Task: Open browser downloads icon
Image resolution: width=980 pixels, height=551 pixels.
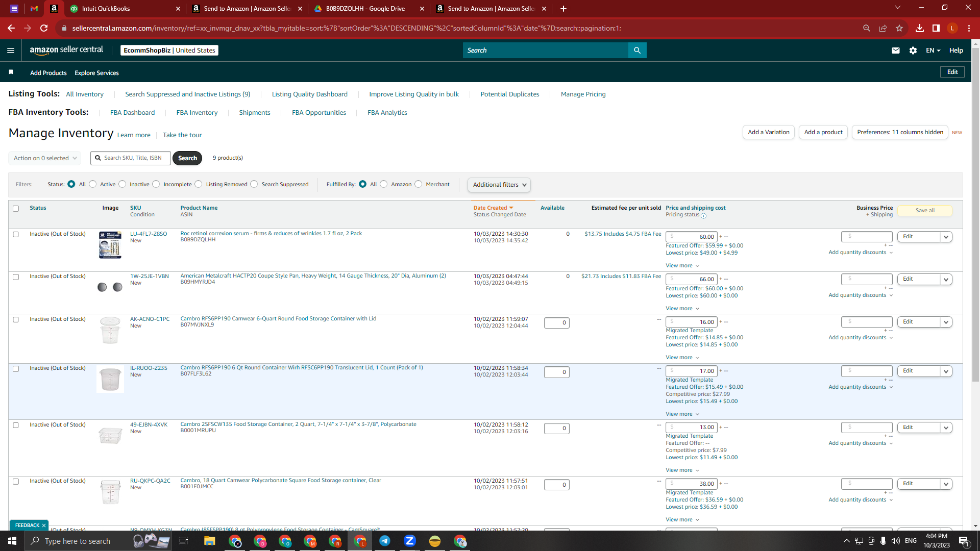Action: tap(920, 28)
